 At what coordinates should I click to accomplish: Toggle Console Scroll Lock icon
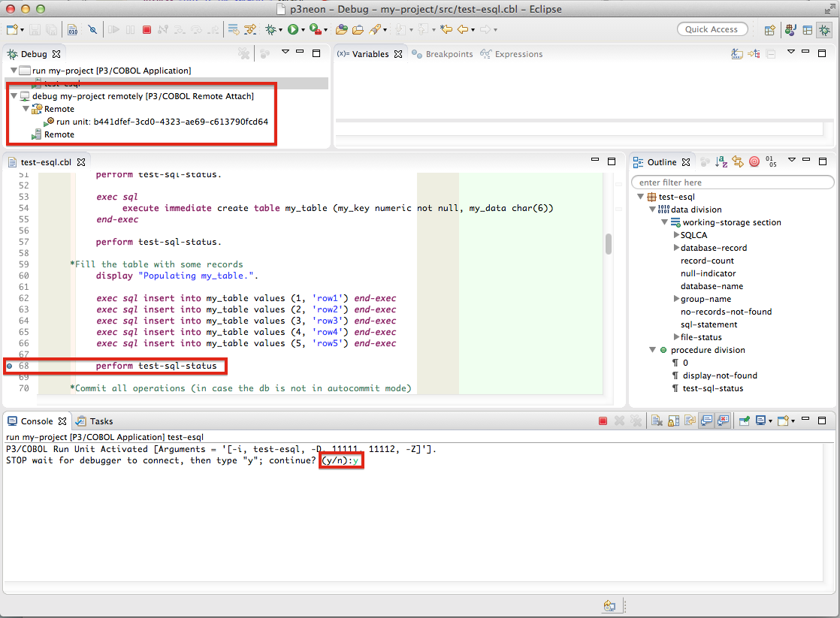pyautogui.click(x=673, y=421)
